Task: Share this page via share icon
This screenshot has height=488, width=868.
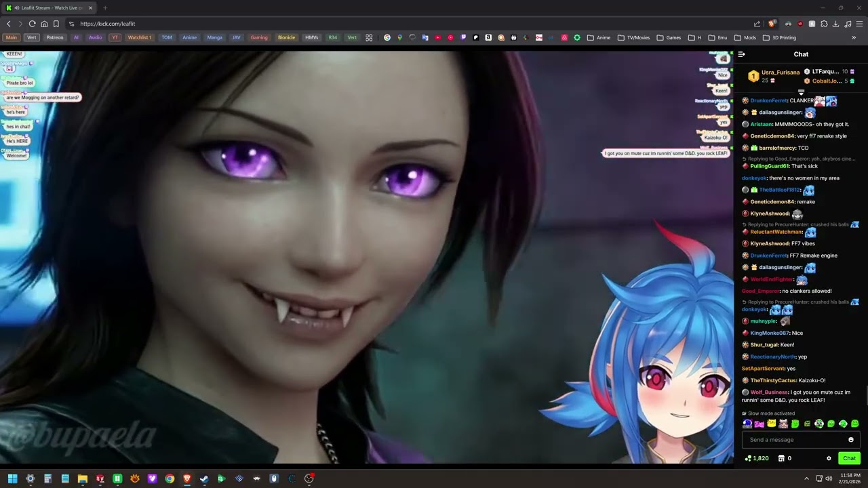Action: [x=757, y=24]
